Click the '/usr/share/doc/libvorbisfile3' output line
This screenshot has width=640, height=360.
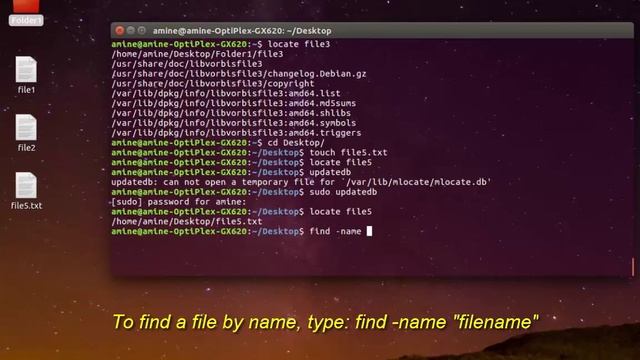tap(187, 64)
